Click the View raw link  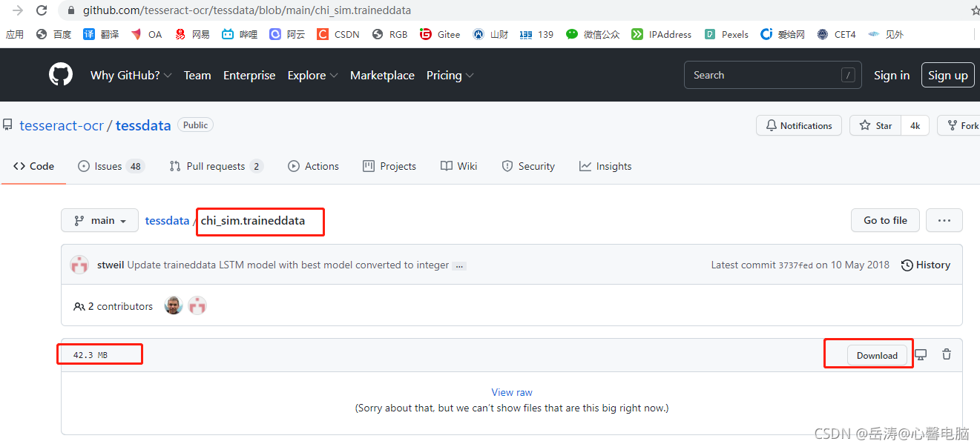(x=512, y=392)
